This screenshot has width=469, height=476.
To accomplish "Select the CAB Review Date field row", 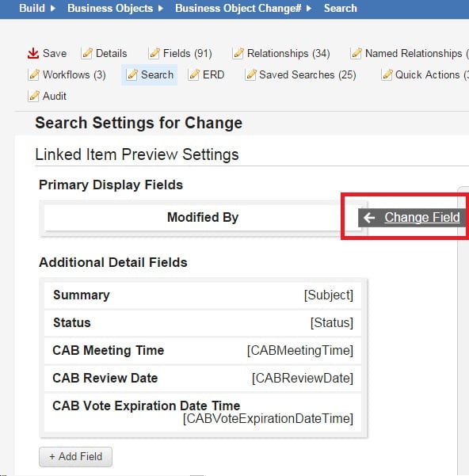I will click(203, 379).
